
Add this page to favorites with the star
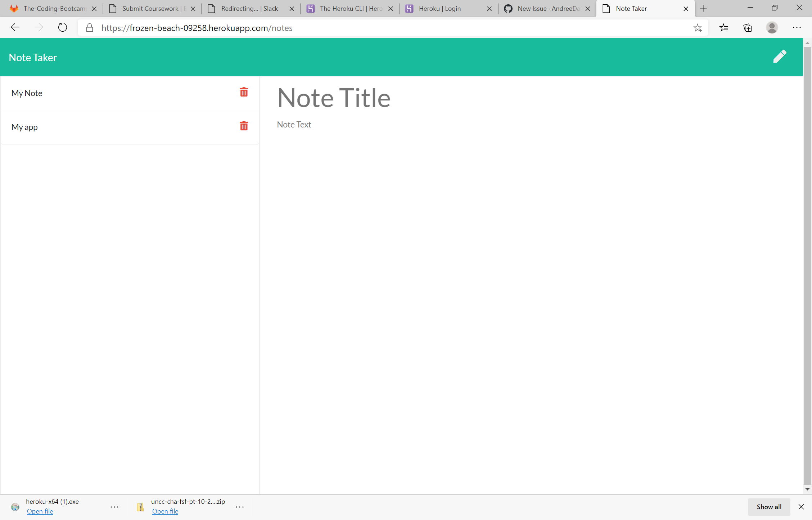[698, 27]
